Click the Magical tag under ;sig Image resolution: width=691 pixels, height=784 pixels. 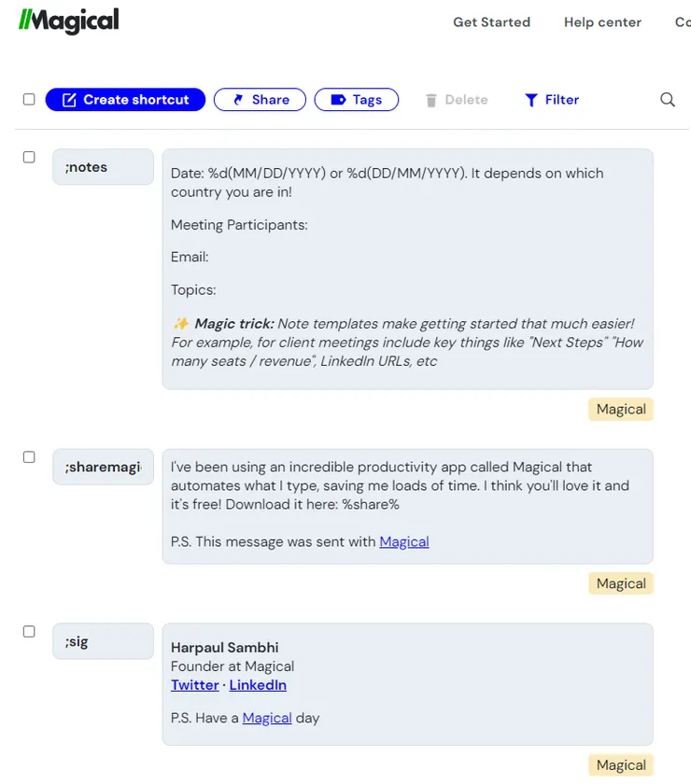point(621,765)
